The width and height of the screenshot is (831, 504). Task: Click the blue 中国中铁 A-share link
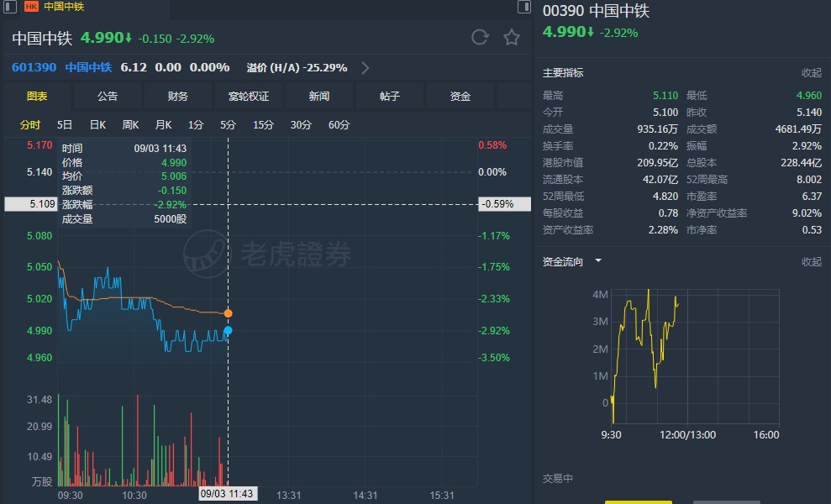point(88,67)
